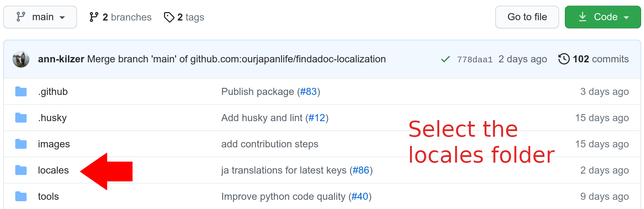This screenshot has width=644, height=209.
Task: Click the clock history icon beside 102 commits
Action: (564, 59)
